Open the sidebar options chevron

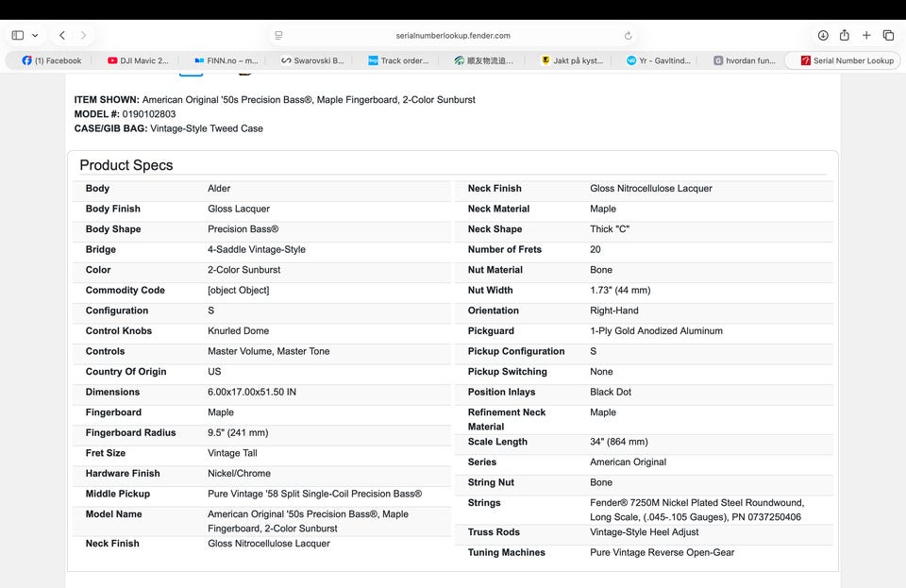pyautogui.click(x=35, y=35)
